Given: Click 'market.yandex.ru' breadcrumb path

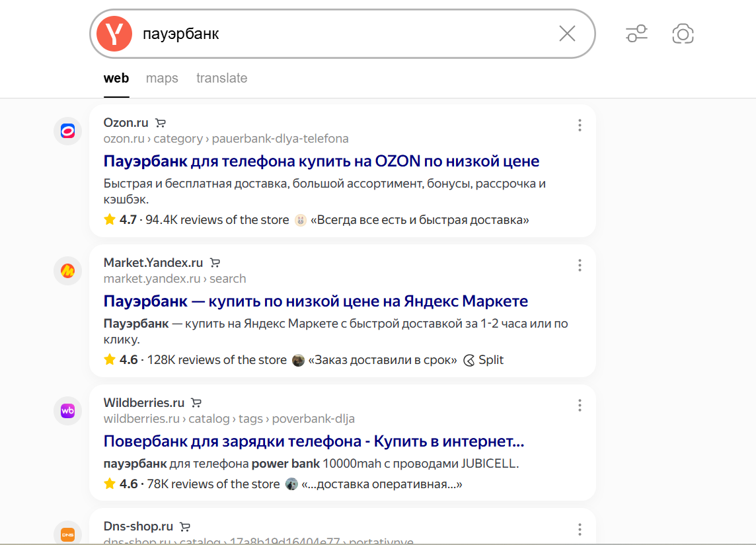Looking at the screenshot, I should click(152, 279).
